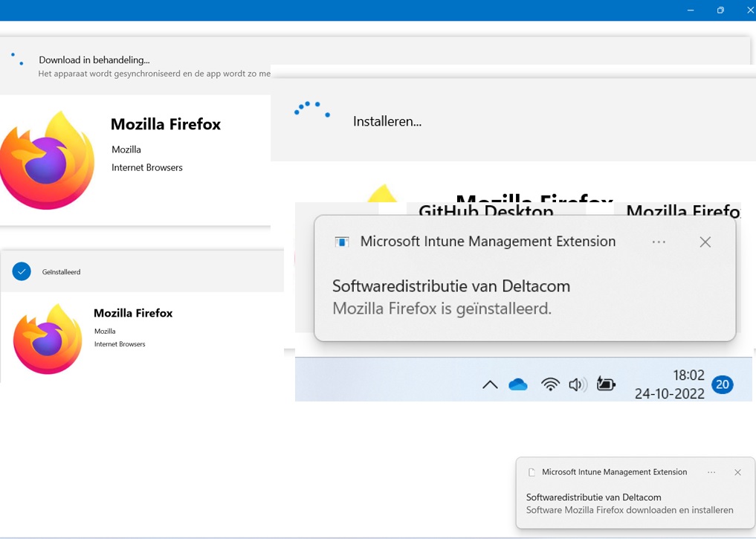Minimize the blue title bar window

coord(691,10)
